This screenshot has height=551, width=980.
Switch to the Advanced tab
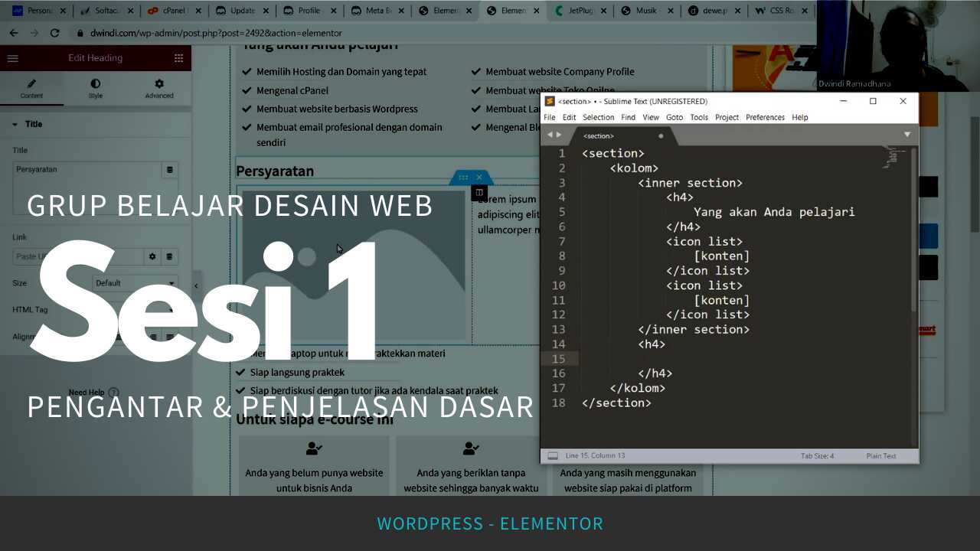pos(159,88)
